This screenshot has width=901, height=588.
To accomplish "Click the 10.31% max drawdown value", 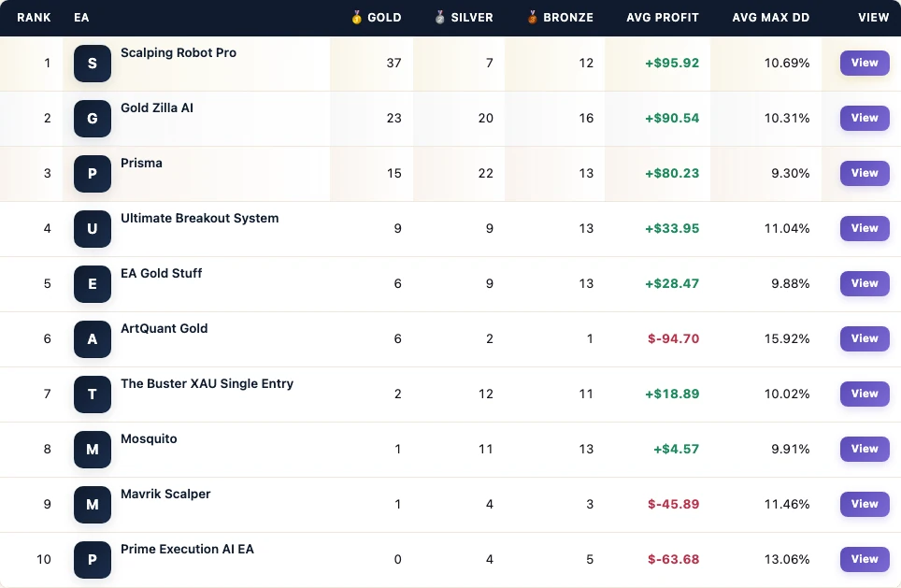I will [787, 119].
